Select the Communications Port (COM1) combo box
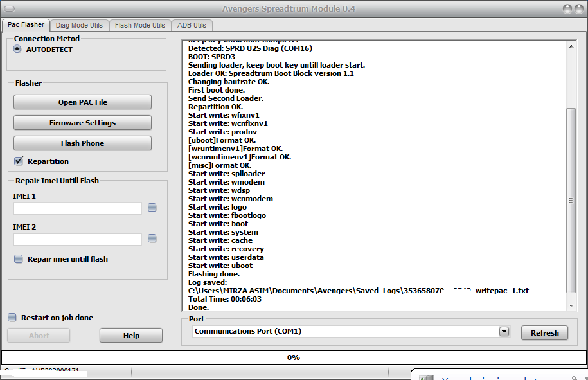This screenshot has height=380, width=588. [350, 331]
